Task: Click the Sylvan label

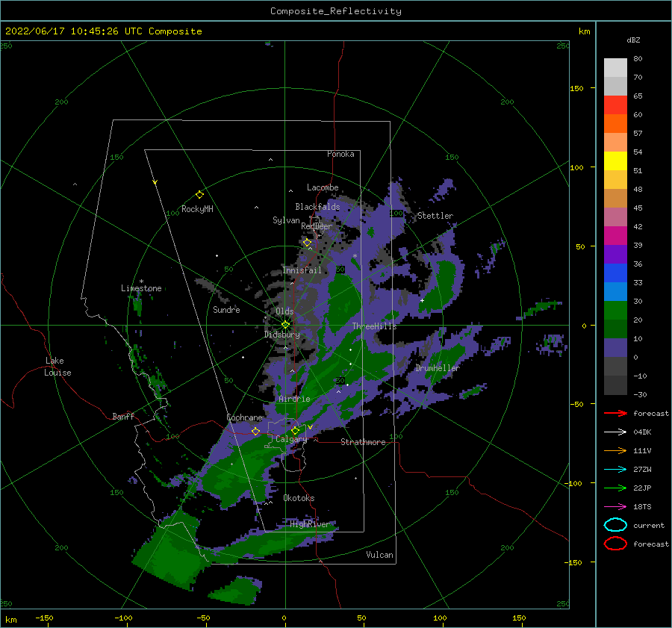Action: tap(286, 220)
